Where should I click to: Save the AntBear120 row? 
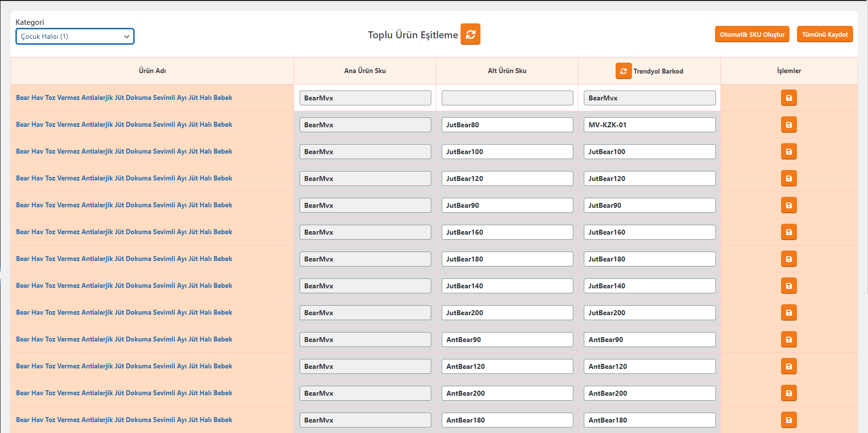tap(789, 366)
